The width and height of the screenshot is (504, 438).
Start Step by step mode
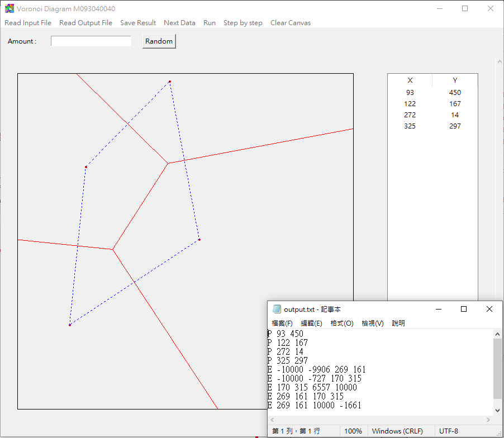coord(243,23)
